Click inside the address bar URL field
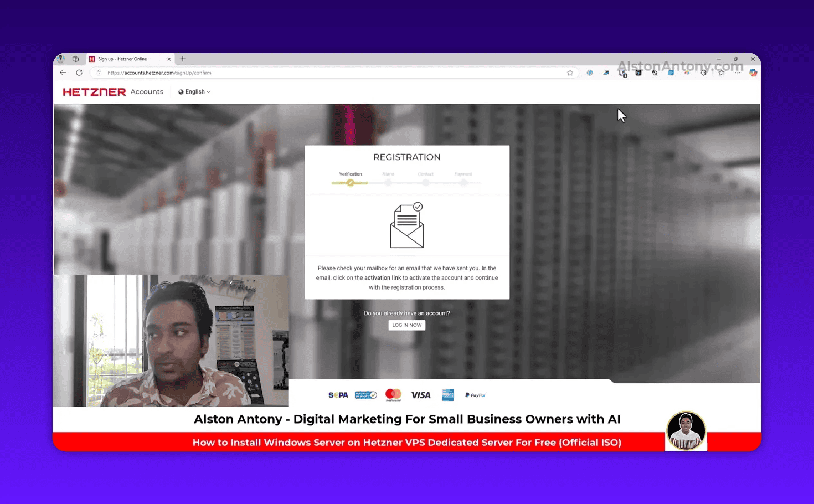814x504 pixels. 221,73
